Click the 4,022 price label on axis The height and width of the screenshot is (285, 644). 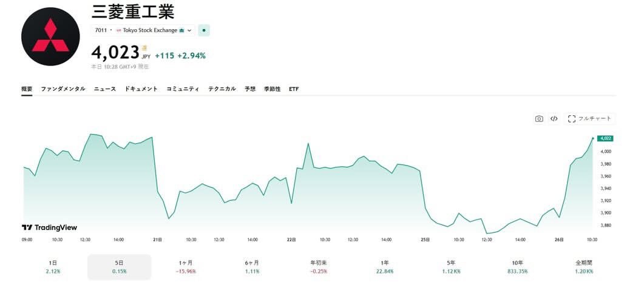(x=606, y=139)
